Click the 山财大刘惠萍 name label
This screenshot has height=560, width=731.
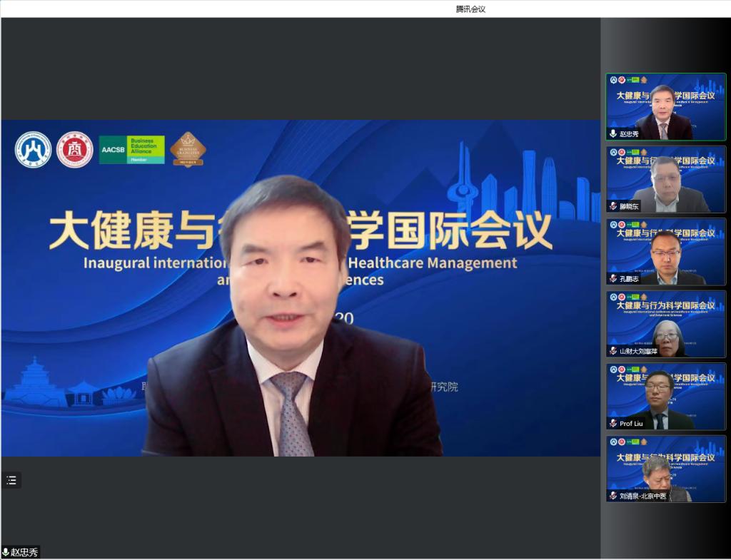click(x=638, y=351)
